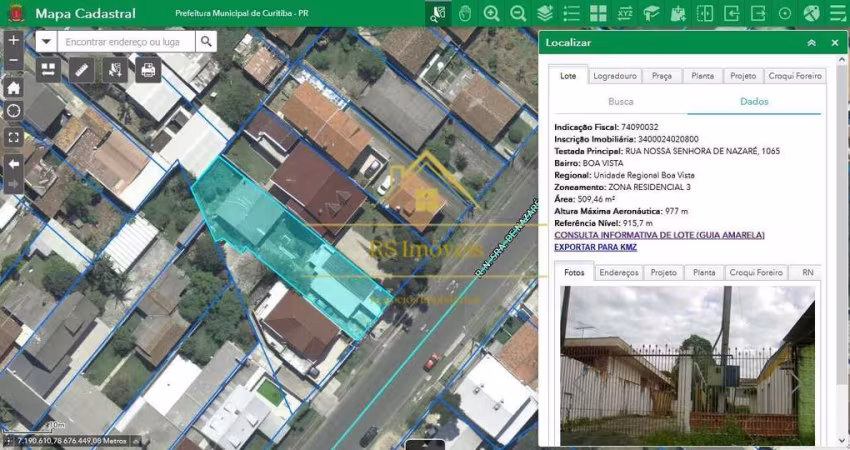The width and height of the screenshot is (850, 450).
Task: Switch to the lower Planta tab
Action: 704,273
